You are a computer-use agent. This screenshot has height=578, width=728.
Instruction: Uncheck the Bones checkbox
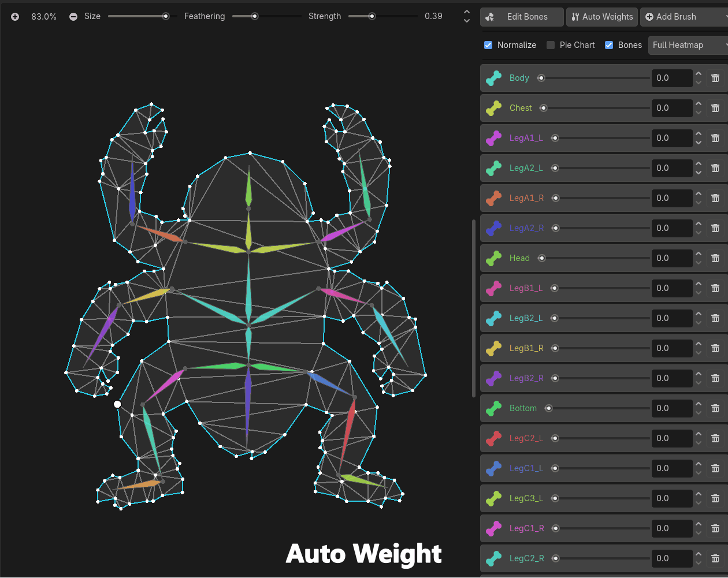[609, 45]
